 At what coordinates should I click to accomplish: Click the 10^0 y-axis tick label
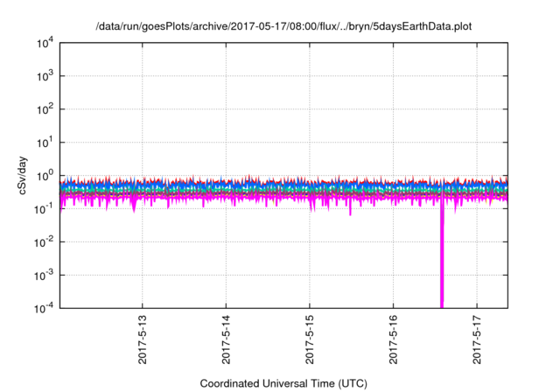[x=45, y=176]
